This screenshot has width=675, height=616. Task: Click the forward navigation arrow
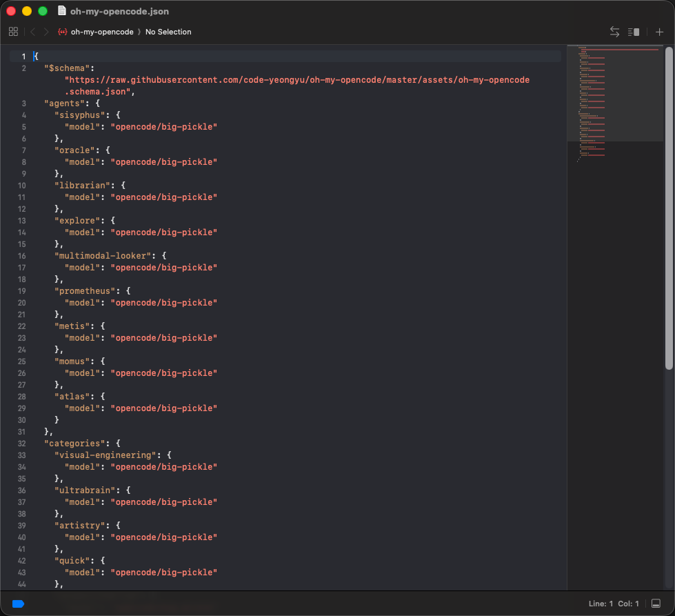[46, 32]
